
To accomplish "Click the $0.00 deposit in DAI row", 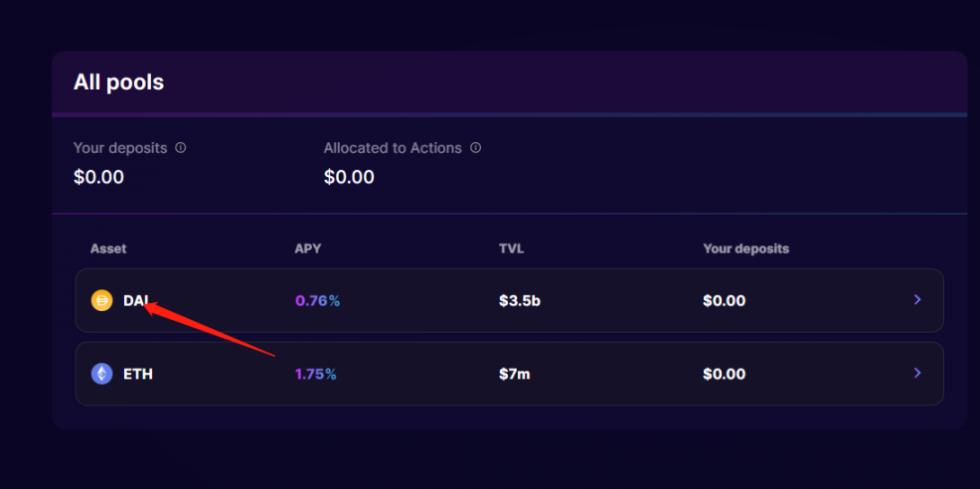I will [x=724, y=300].
